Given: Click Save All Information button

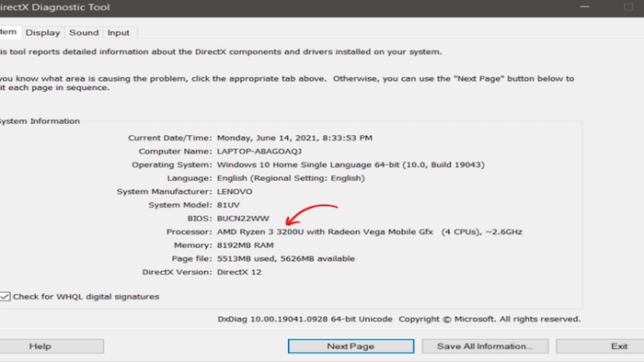Looking at the screenshot, I should [x=485, y=346].
